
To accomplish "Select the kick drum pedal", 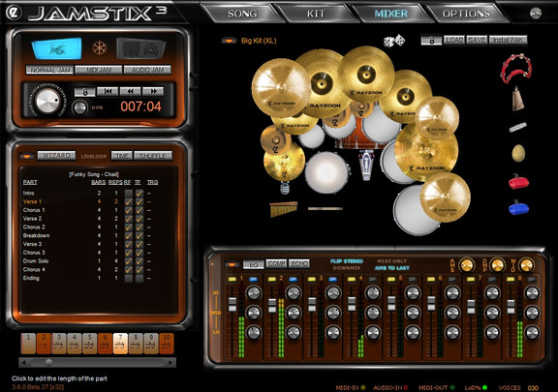I will (x=366, y=165).
